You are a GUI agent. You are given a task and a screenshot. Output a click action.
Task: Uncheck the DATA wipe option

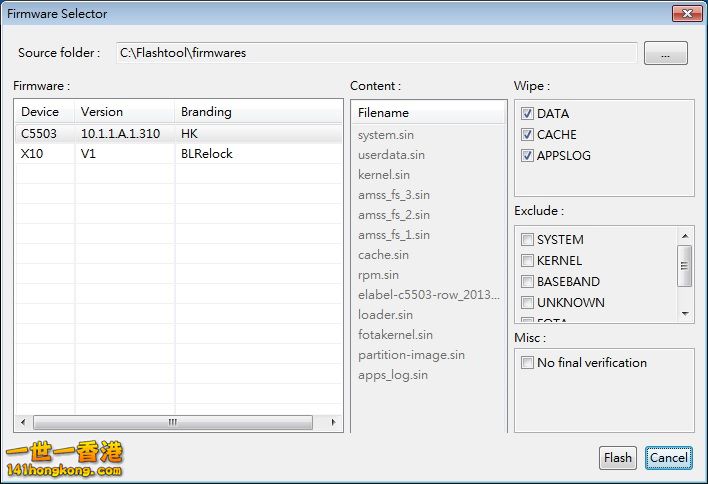coord(527,114)
